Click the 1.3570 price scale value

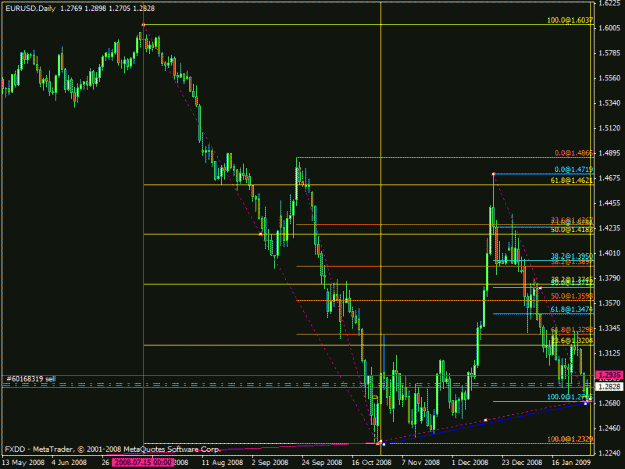pyautogui.click(x=610, y=303)
